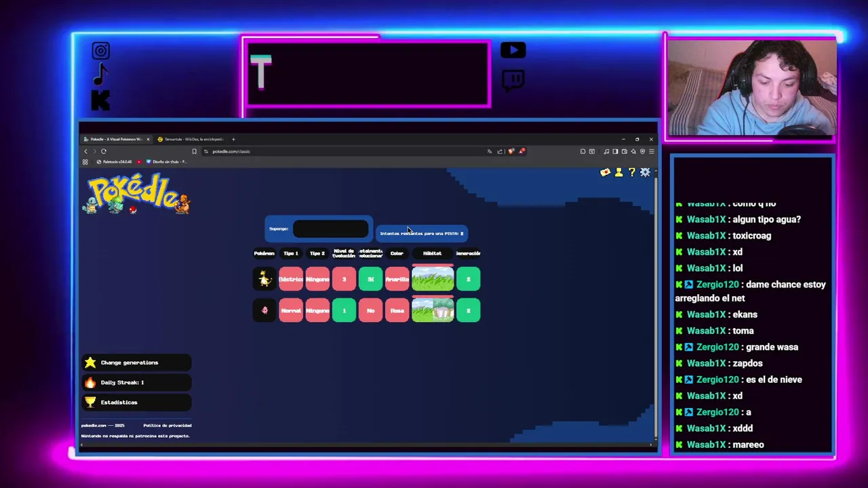Close the Pokedle tab
Screen dimensions: 868x488
[148, 139]
